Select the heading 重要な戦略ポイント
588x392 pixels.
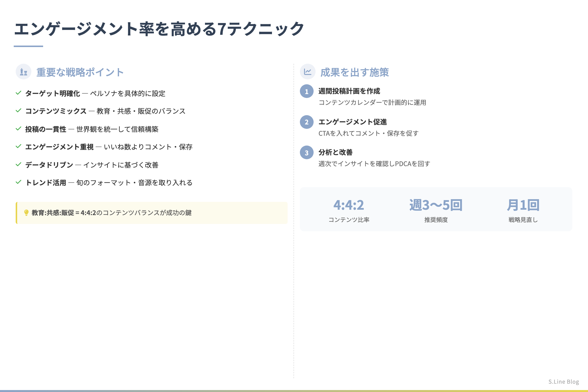[x=80, y=72]
